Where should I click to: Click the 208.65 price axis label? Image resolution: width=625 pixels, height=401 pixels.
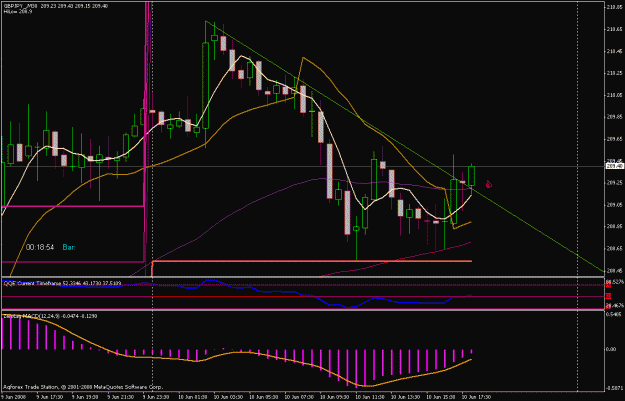[614, 248]
